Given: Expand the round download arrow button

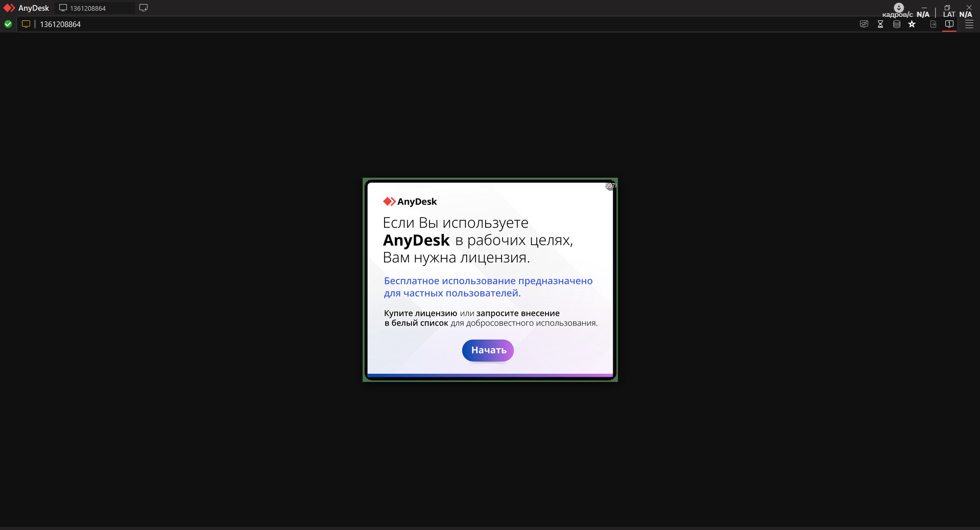Looking at the screenshot, I should (x=899, y=7).
